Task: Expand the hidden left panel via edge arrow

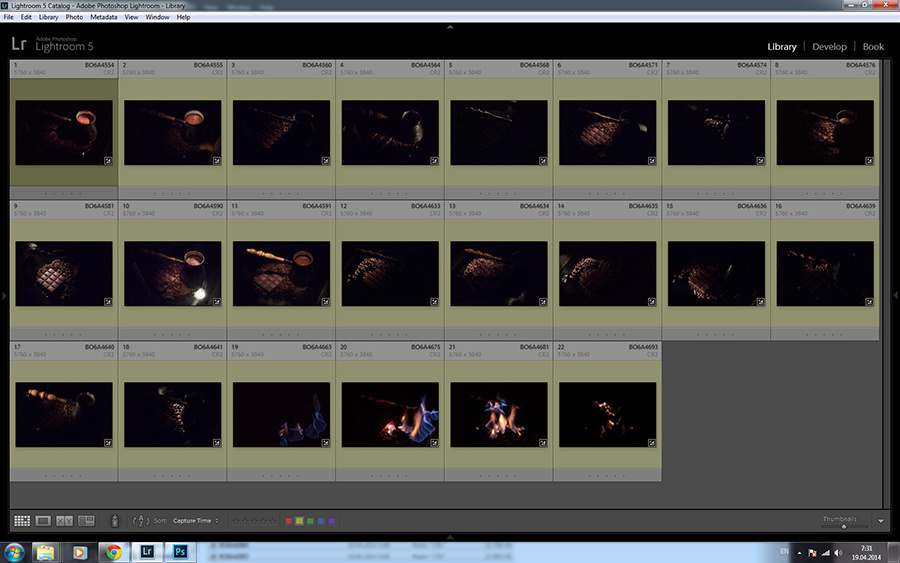Action: 4,295
